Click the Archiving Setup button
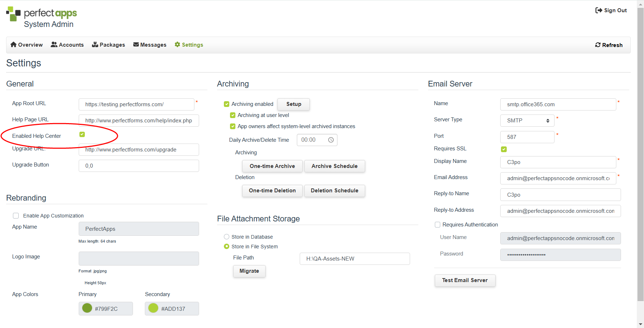 coord(294,104)
